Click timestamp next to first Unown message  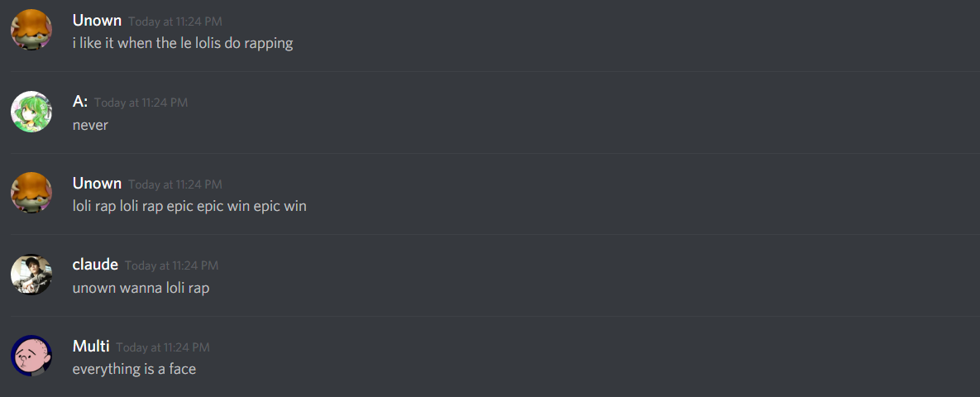(x=175, y=22)
